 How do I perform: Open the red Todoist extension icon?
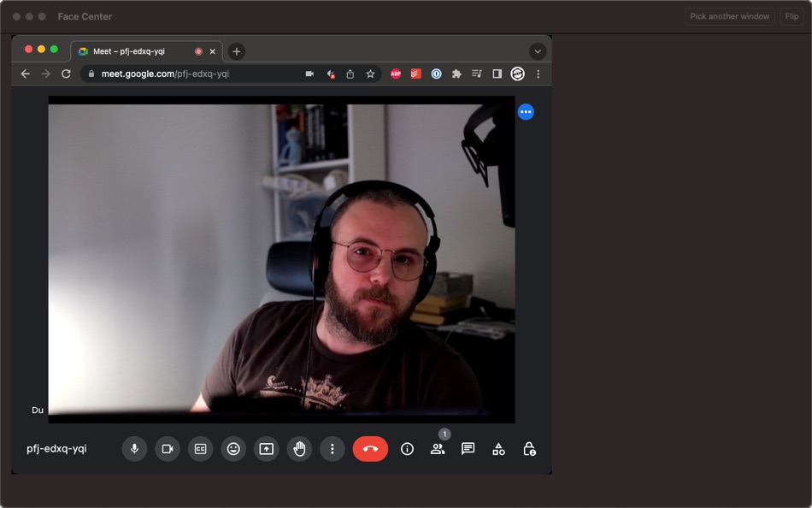(x=416, y=74)
